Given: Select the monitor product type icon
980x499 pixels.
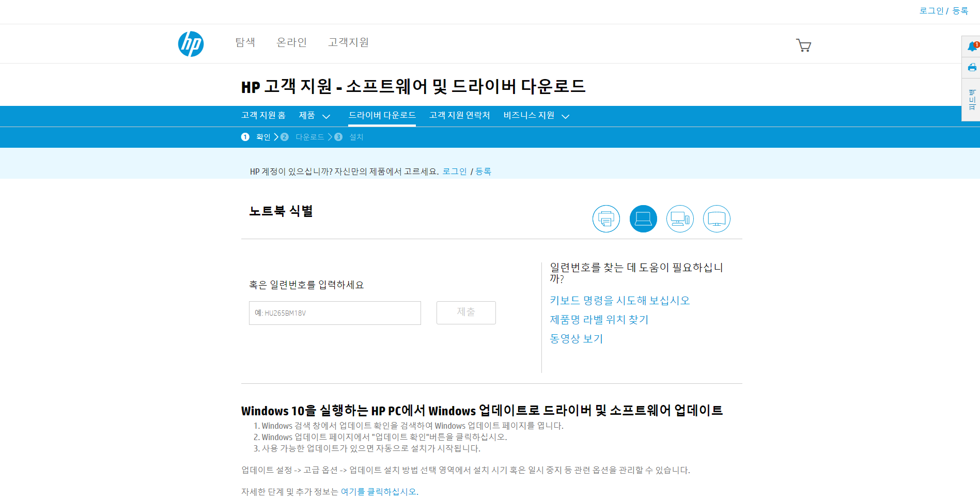Looking at the screenshot, I should pos(717,219).
